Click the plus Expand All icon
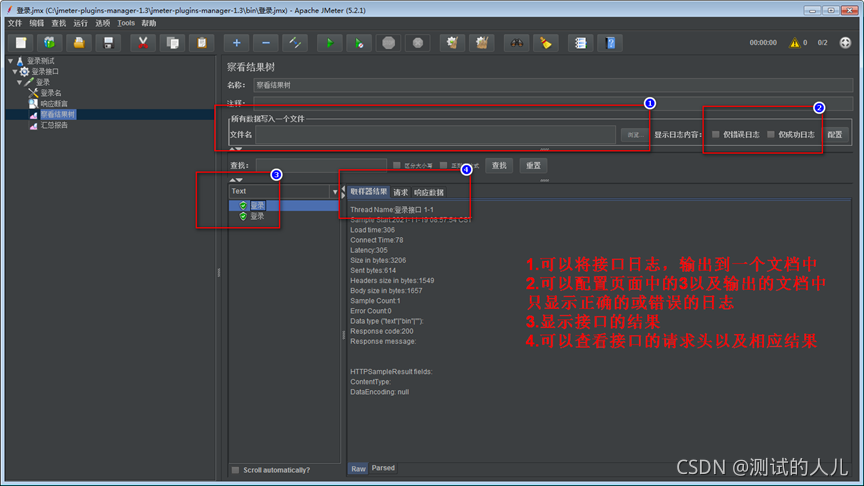Screen dimensions: 864x486 point(236,43)
